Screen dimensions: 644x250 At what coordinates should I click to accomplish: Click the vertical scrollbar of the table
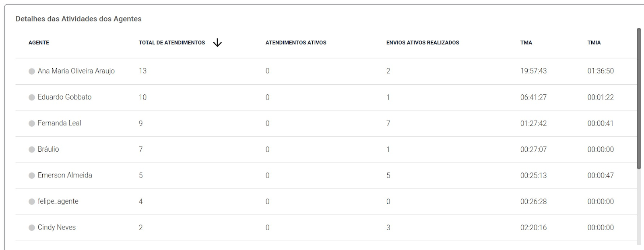639,99
